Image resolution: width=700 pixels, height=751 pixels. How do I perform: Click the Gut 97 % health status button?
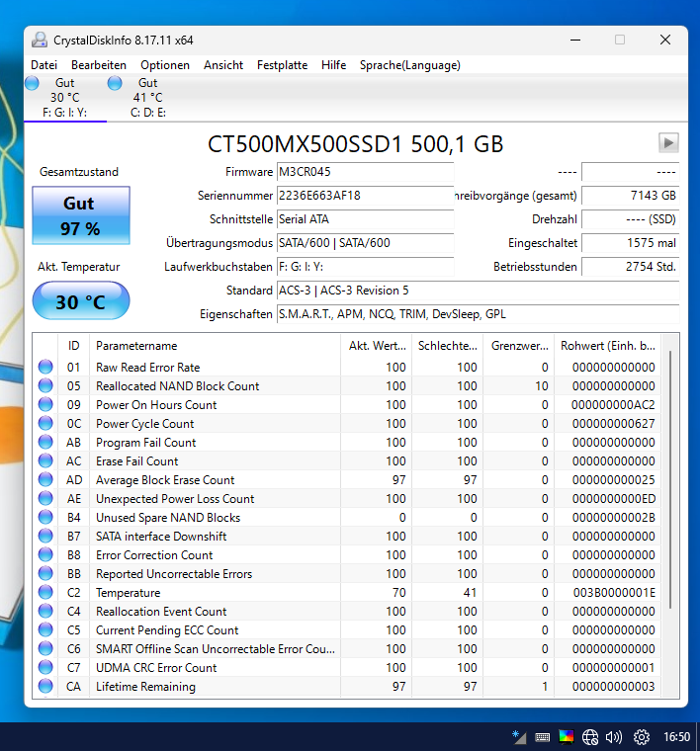pyautogui.click(x=81, y=215)
